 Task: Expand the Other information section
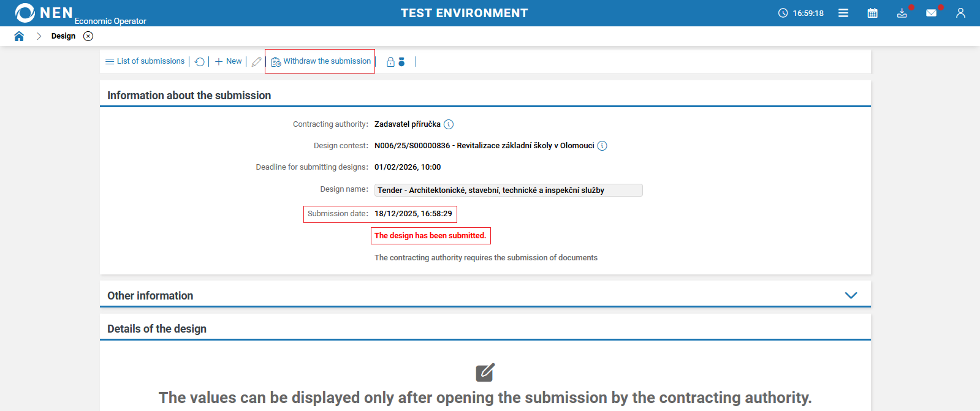(851, 295)
